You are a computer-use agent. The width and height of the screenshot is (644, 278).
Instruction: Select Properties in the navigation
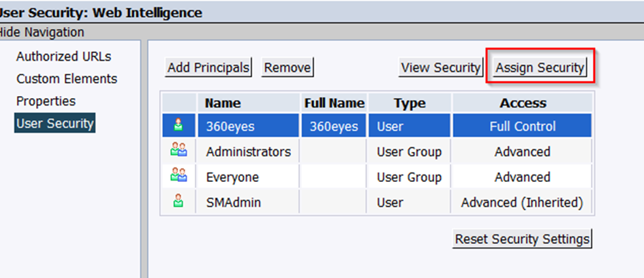pos(46,101)
